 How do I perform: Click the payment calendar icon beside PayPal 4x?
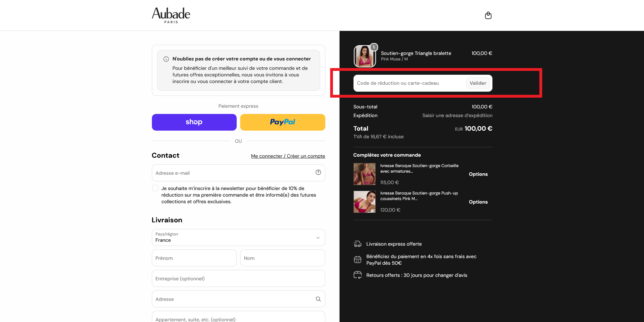point(358,259)
